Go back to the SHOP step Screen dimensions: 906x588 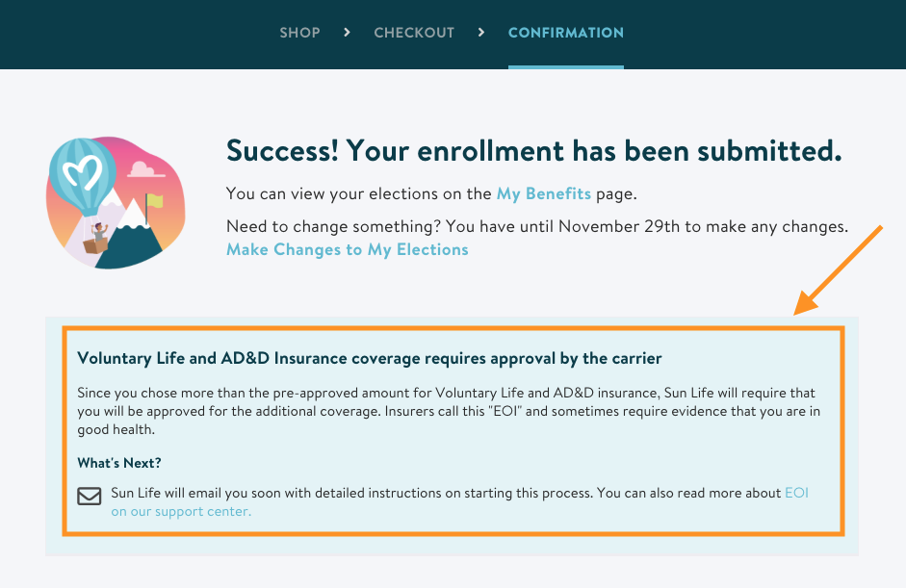[299, 33]
